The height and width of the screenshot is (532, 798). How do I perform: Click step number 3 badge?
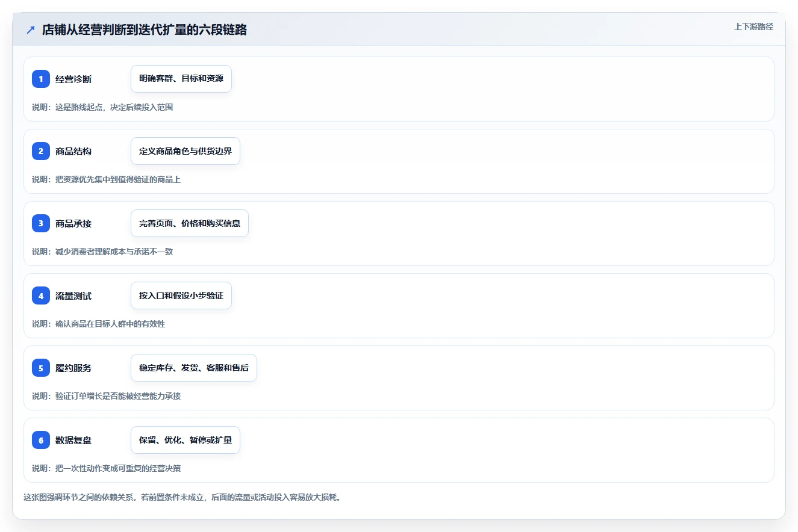point(41,223)
